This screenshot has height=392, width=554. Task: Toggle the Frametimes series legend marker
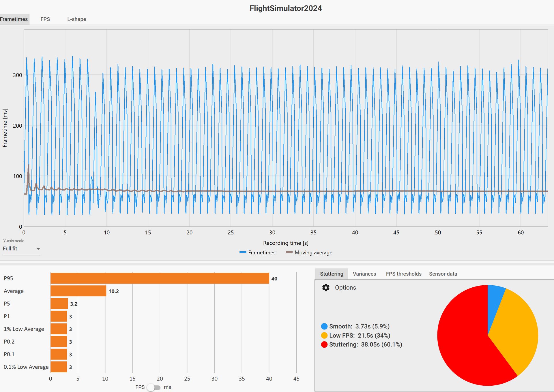click(243, 252)
